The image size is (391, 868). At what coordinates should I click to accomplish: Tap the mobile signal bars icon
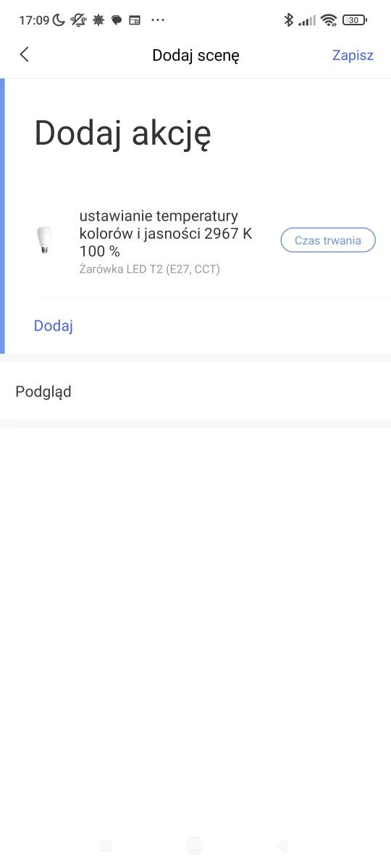307,20
